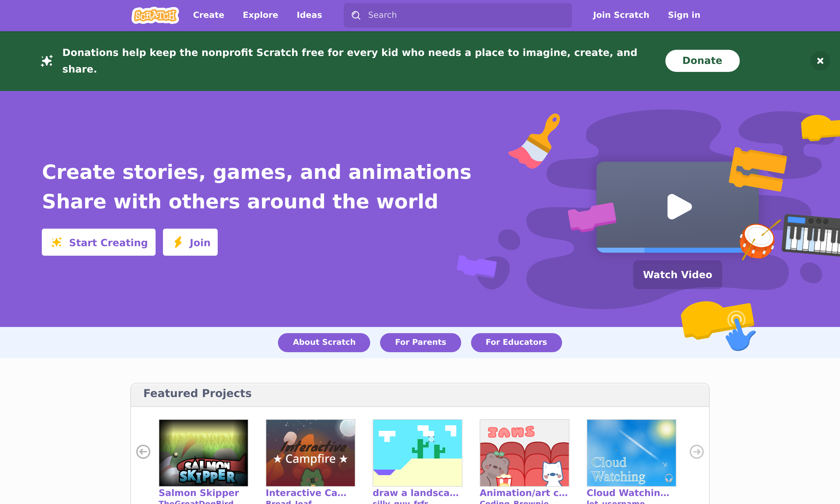Click the Salmon Skipper title link

point(199,493)
